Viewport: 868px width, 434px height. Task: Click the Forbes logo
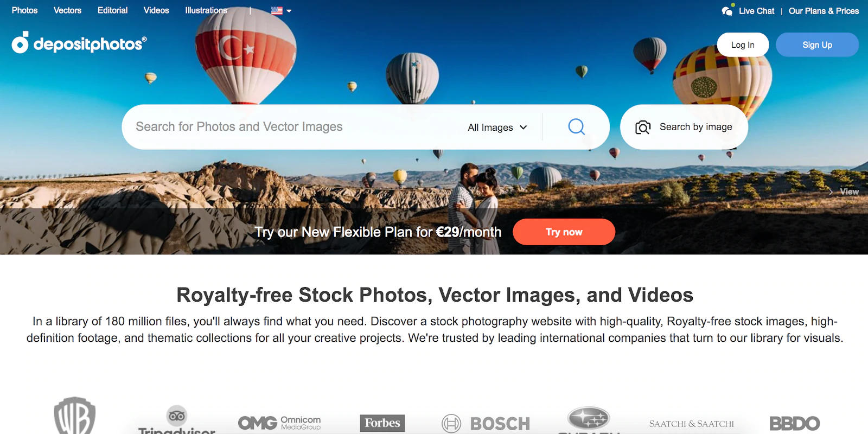pyautogui.click(x=382, y=423)
